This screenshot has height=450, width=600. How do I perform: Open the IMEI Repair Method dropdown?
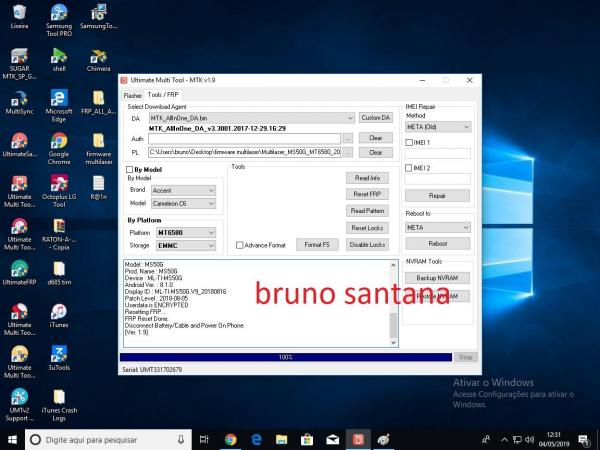[x=438, y=127]
